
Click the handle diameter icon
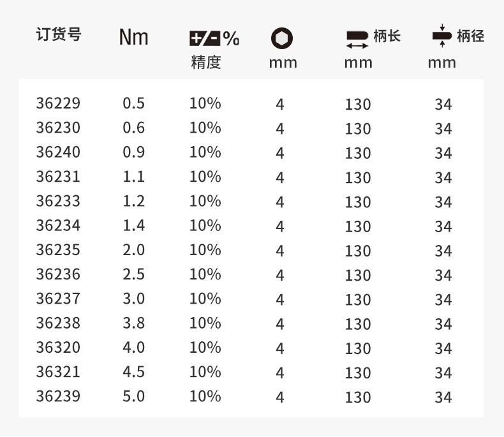pos(441,36)
